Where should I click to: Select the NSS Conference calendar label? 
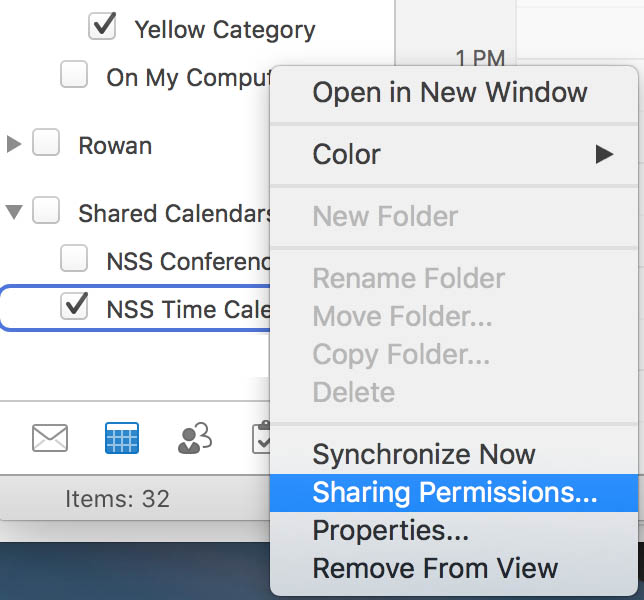(x=188, y=262)
